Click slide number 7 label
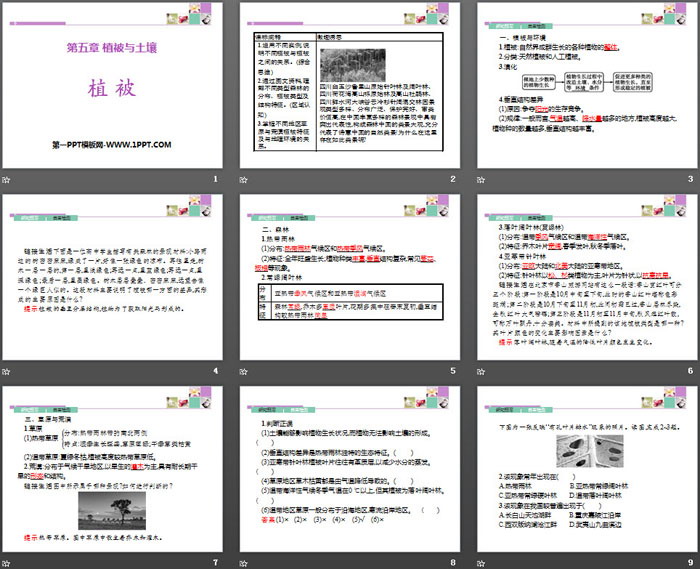This screenshot has height=569, width=700. (215, 562)
